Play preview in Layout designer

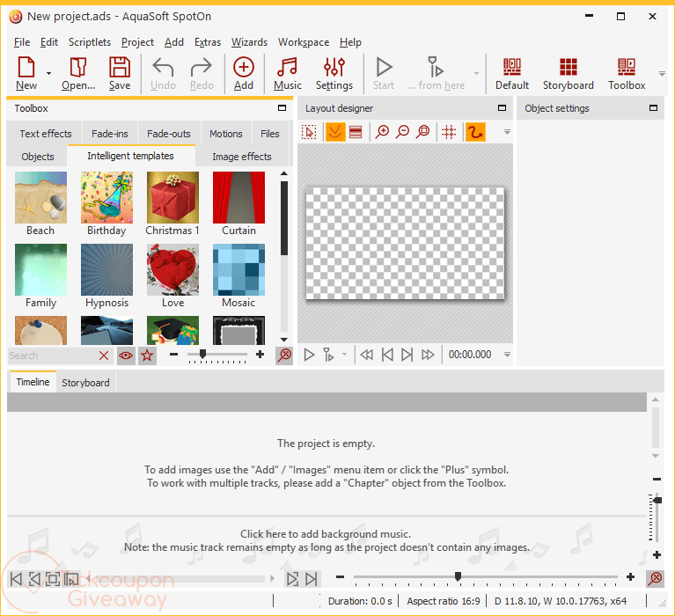[x=309, y=355]
